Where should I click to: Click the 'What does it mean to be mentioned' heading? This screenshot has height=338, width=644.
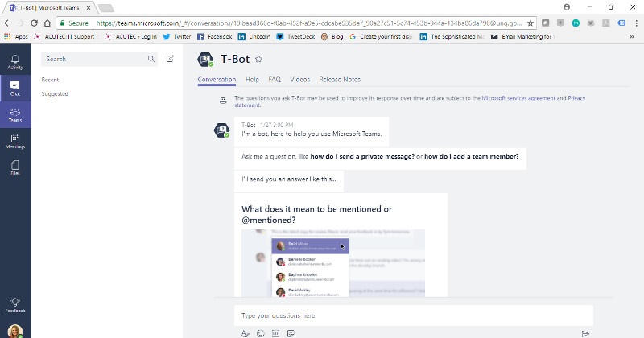click(316, 214)
